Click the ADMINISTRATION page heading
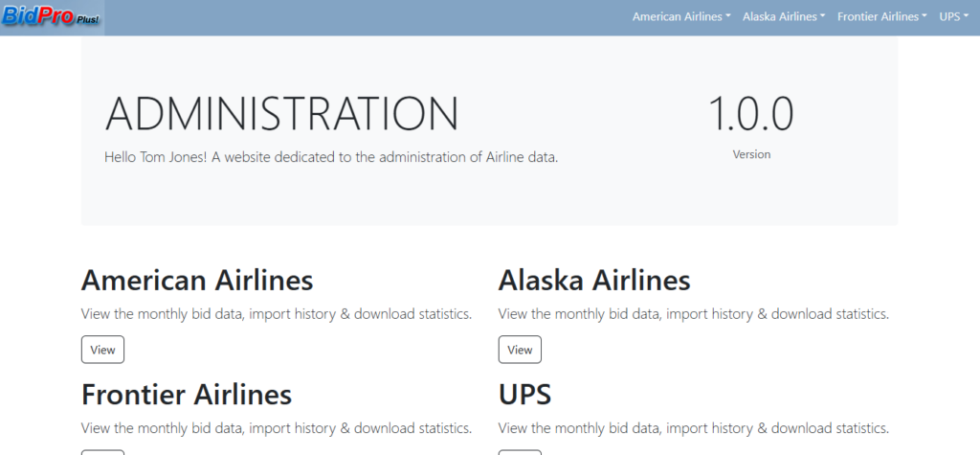Screen dimensions: 980x455 click(x=281, y=114)
